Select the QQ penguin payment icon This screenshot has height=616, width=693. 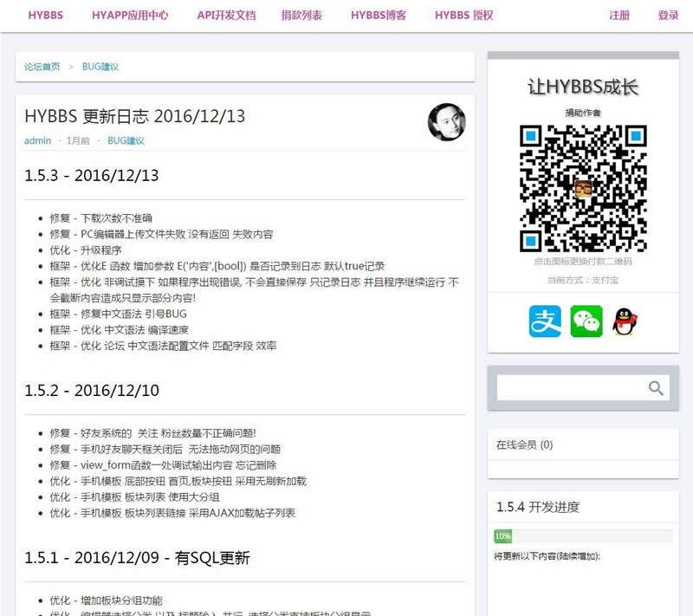(x=625, y=321)
